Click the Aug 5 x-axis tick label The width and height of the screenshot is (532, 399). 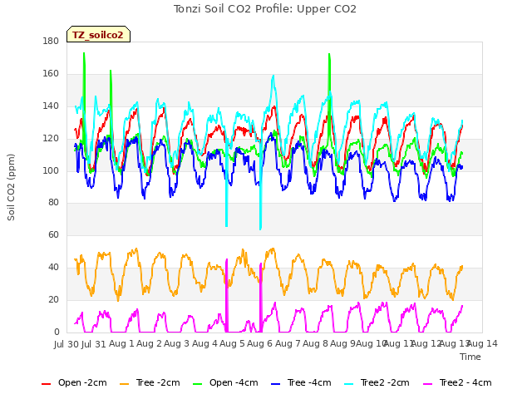pyautogui.click(x=232, y=344)
